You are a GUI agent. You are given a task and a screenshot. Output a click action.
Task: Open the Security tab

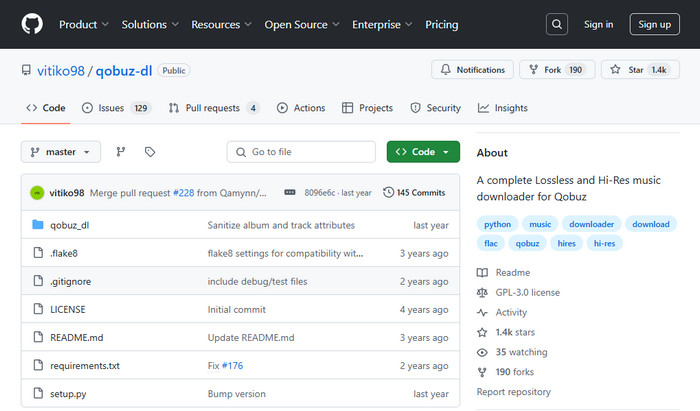point(436,108)
